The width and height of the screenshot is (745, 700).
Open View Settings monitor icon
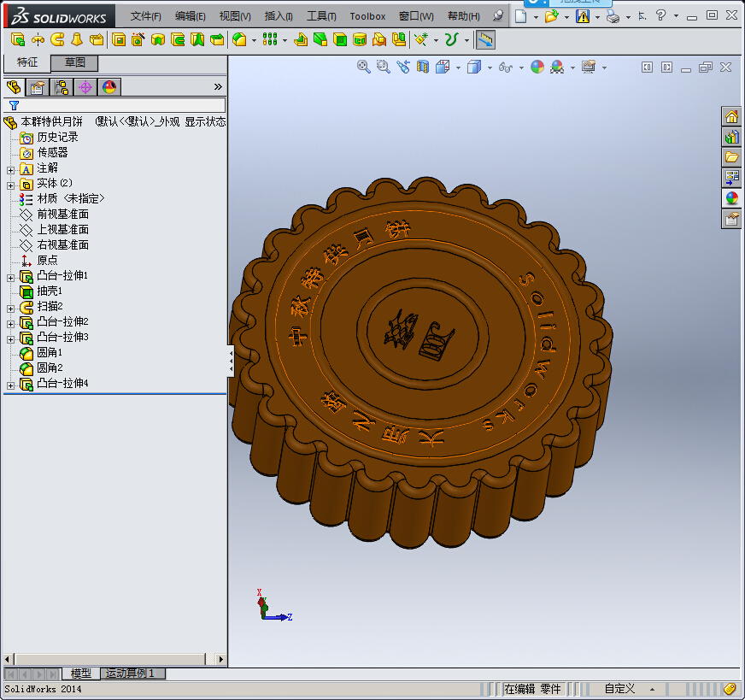tap(589, 67)
